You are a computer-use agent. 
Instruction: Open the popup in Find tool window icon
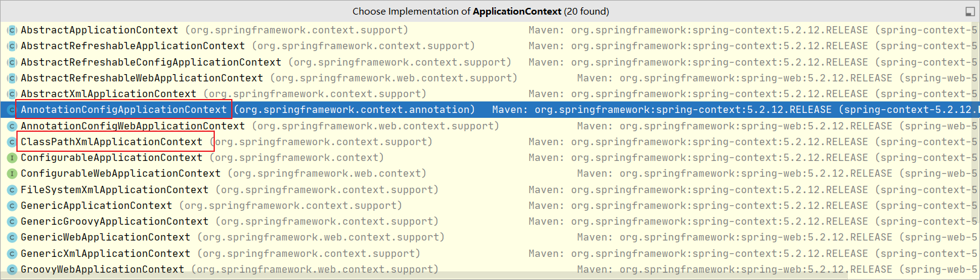(x=970, y=12)
